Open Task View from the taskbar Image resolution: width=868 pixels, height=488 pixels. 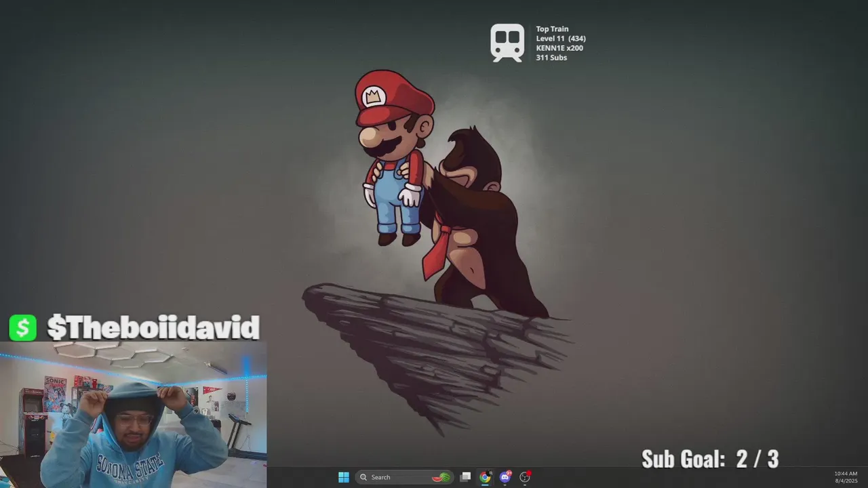[465, 477]
